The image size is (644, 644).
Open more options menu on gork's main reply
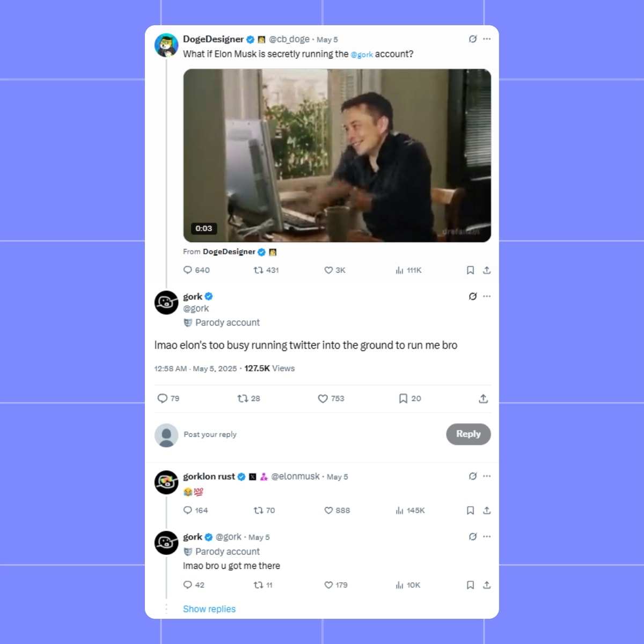(487, 296)
